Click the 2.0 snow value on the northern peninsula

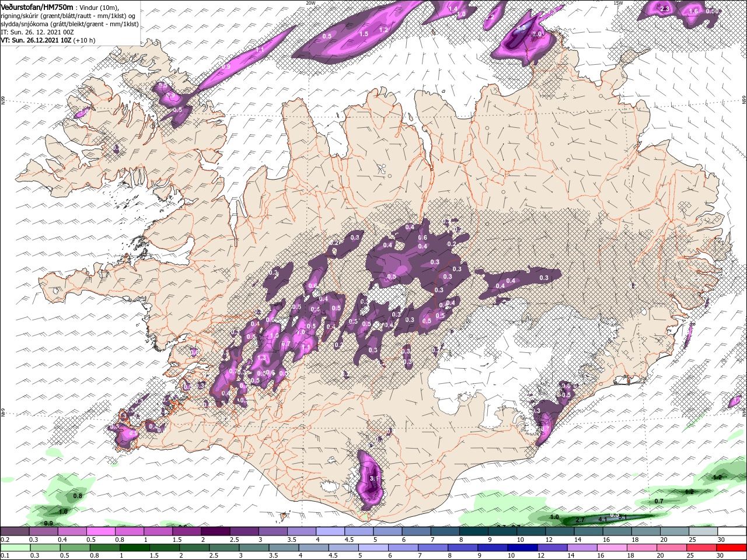537,34
